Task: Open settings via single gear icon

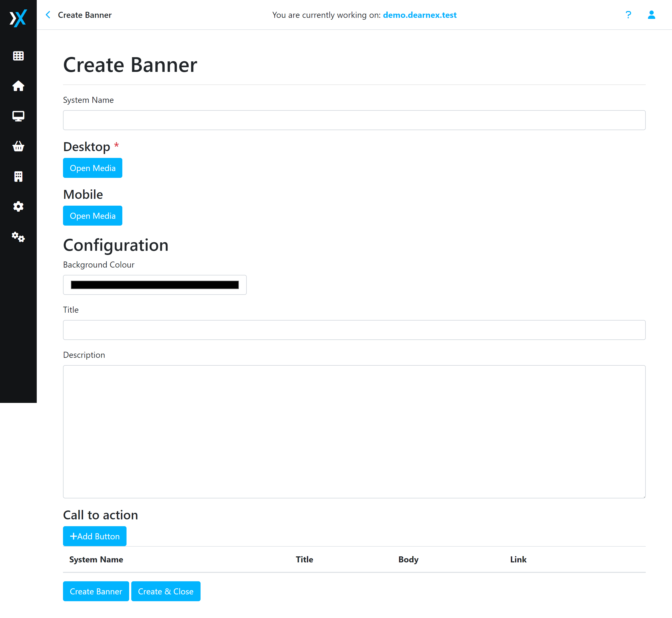Action: pos(18,206)
